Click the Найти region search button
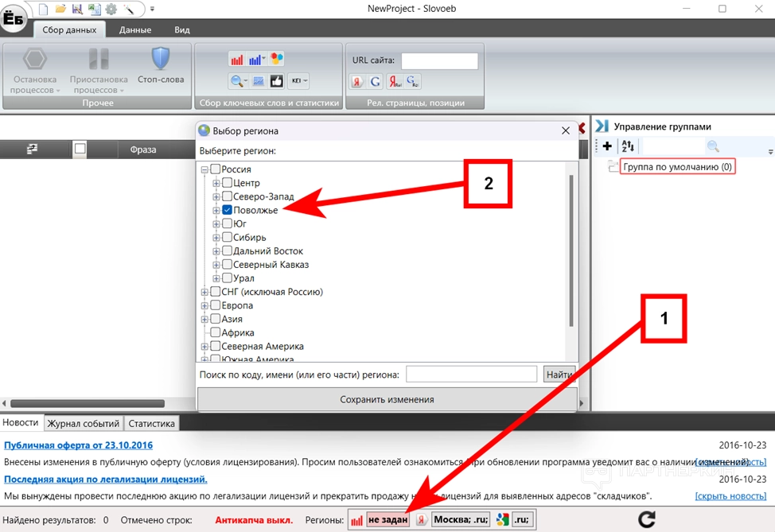Viewport: 775px width, 532px height. click(x=559, y=375)
